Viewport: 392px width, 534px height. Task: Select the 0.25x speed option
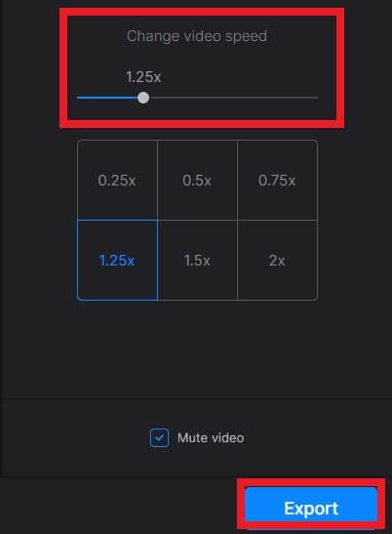[117, 180]
